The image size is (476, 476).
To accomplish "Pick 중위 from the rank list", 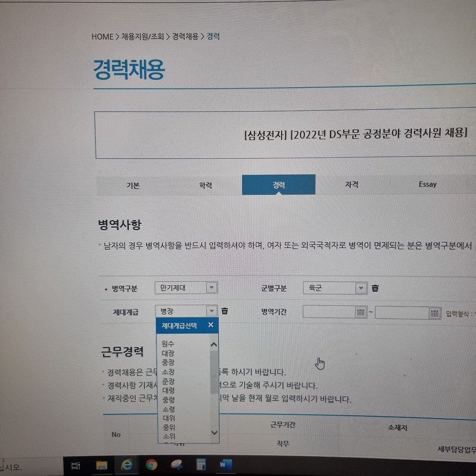I will pyautogui.click(x=169, y=427).
